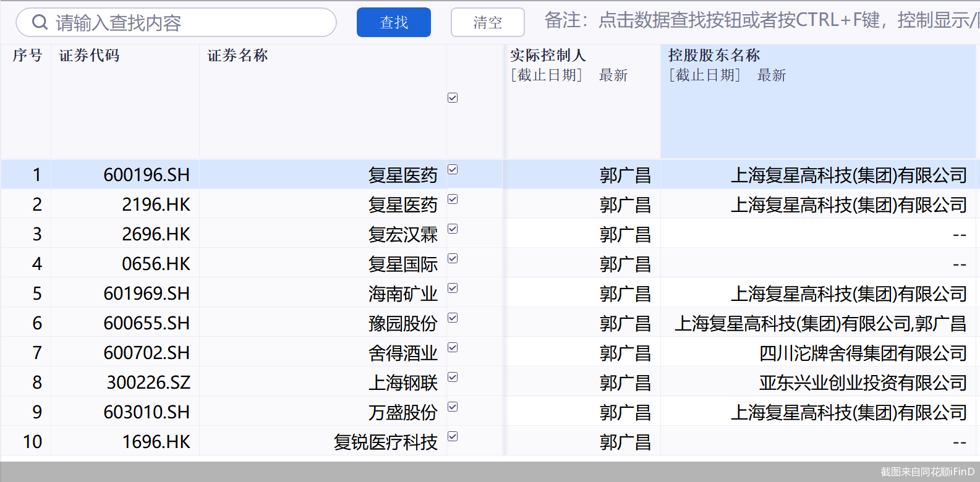Click 郭广昌 controller cell in 舍得酒业 row
Image resolution: width=980 pixels, height=482 pixels.
coord(582,353)
